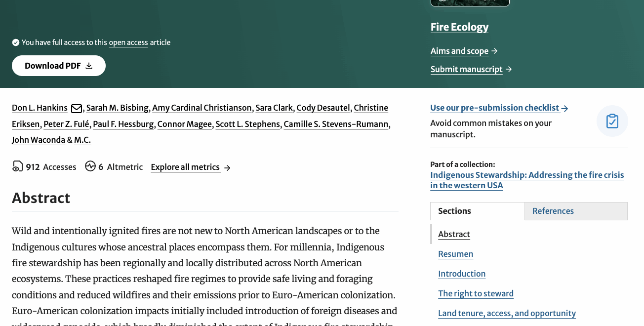Viewport: 644px width, 326px height.
Task: Click the Accesses icon beside 912
Action: [17, 166]
